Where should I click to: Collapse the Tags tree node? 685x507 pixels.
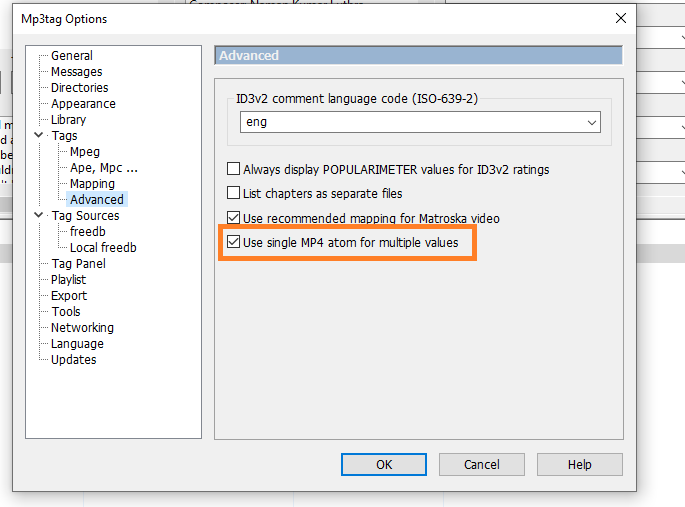pyautogui.click(x=38, y=135)
